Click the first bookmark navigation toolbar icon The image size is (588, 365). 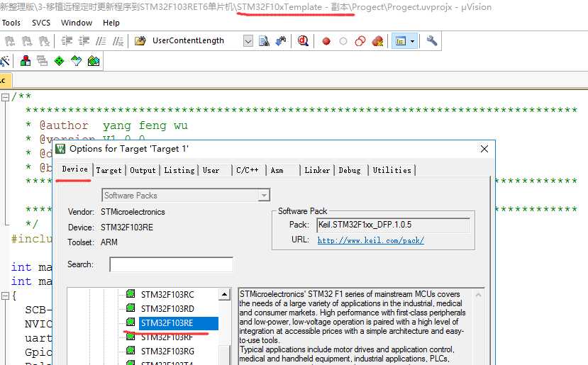point(10,41)
